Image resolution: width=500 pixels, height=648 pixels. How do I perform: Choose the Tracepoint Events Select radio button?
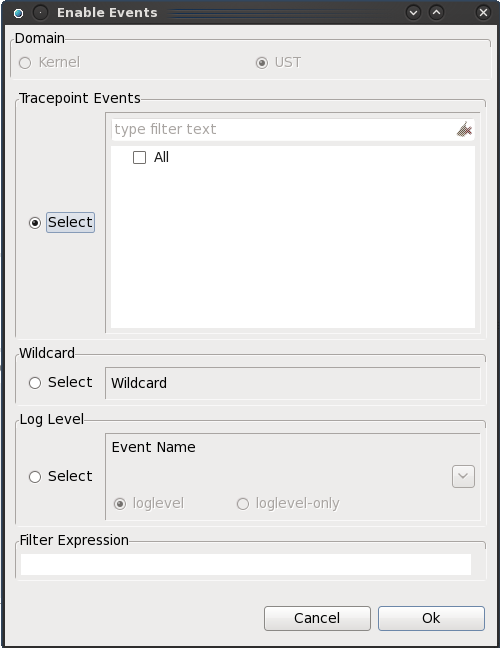coord(35,223)
